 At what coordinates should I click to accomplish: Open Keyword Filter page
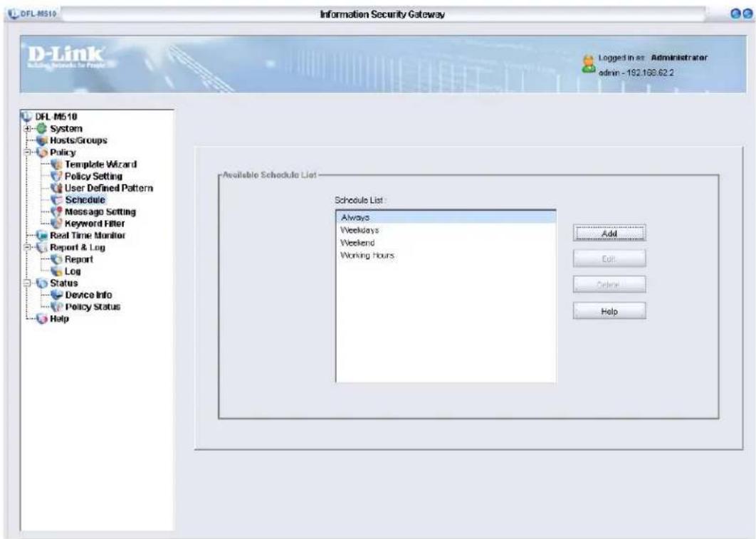coord(95,223)
